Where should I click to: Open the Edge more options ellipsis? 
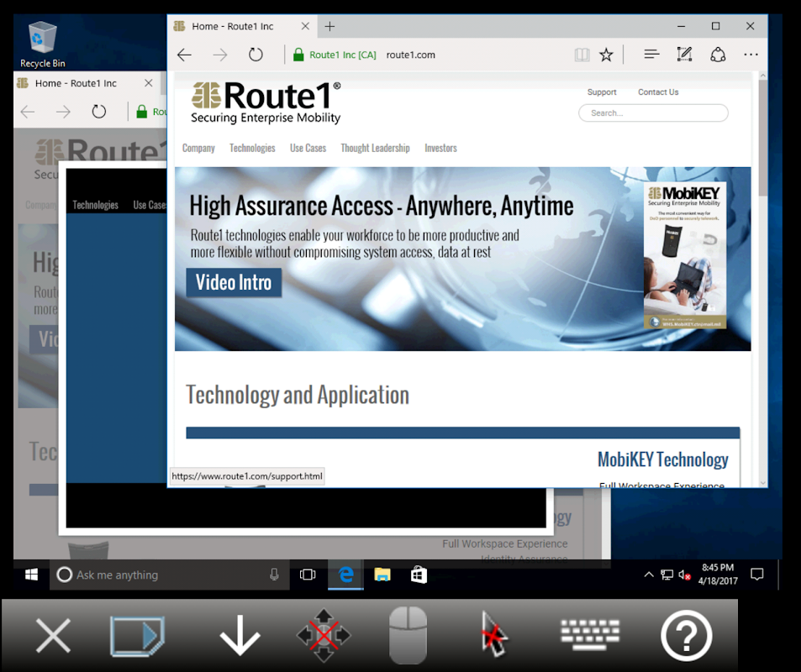tap(751, 54)
